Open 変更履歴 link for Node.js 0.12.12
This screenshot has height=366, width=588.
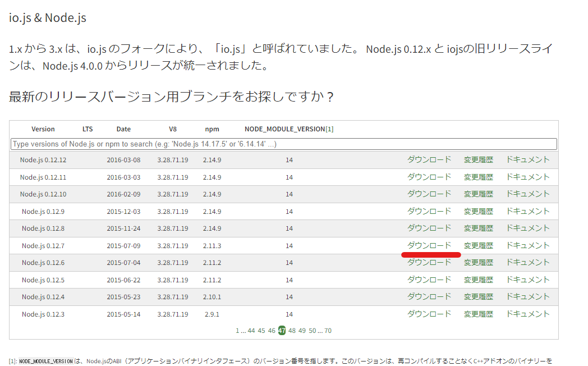coord(478,160)
